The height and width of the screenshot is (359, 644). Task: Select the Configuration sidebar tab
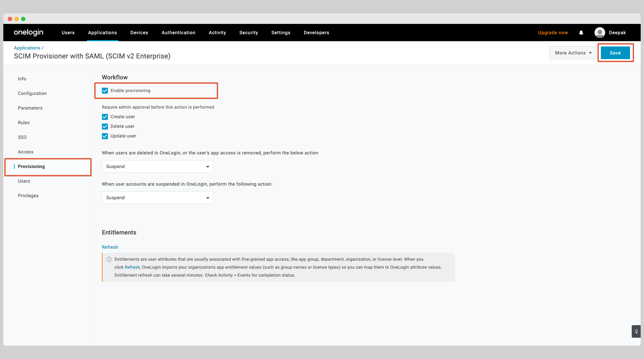pos(32,93)
